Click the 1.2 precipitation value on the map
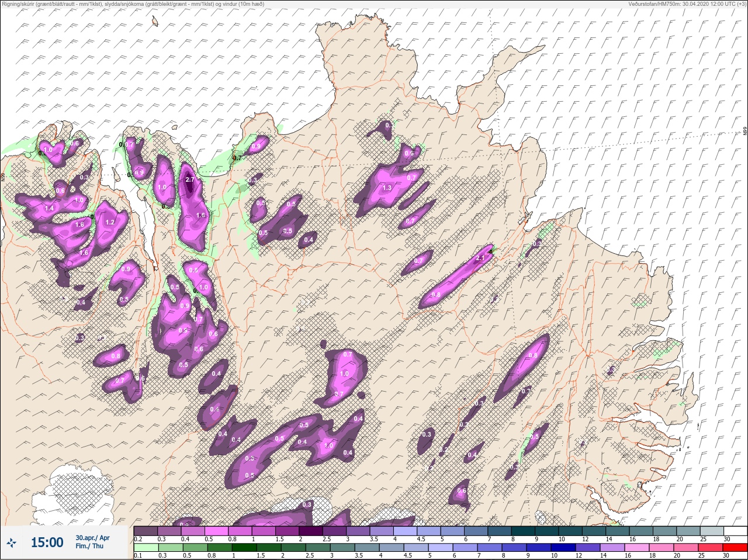 110,222
